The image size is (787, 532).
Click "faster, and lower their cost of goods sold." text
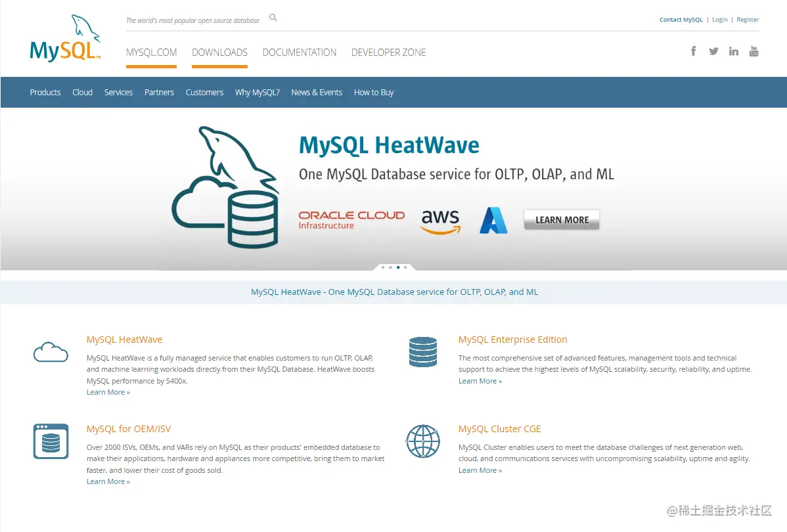pyautogui.click(x=154, y=470)
